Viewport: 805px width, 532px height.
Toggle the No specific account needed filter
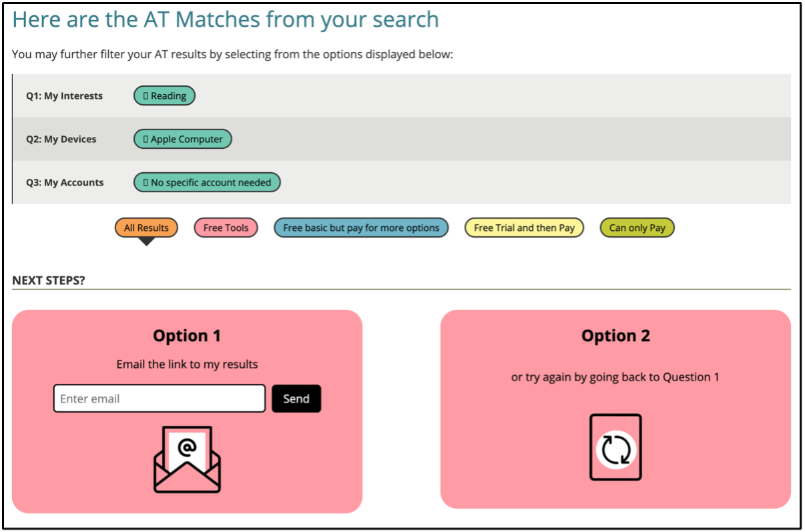(207, 182)
